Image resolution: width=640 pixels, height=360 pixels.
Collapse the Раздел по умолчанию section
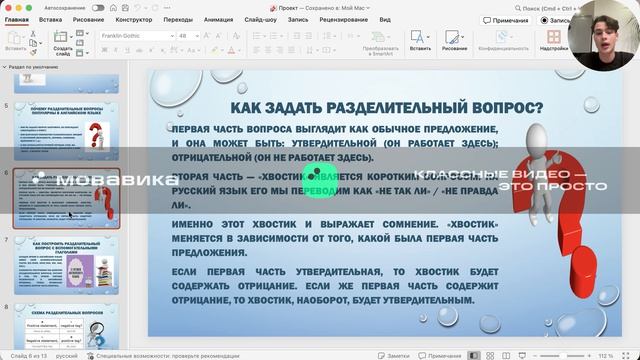coord(4,67)
